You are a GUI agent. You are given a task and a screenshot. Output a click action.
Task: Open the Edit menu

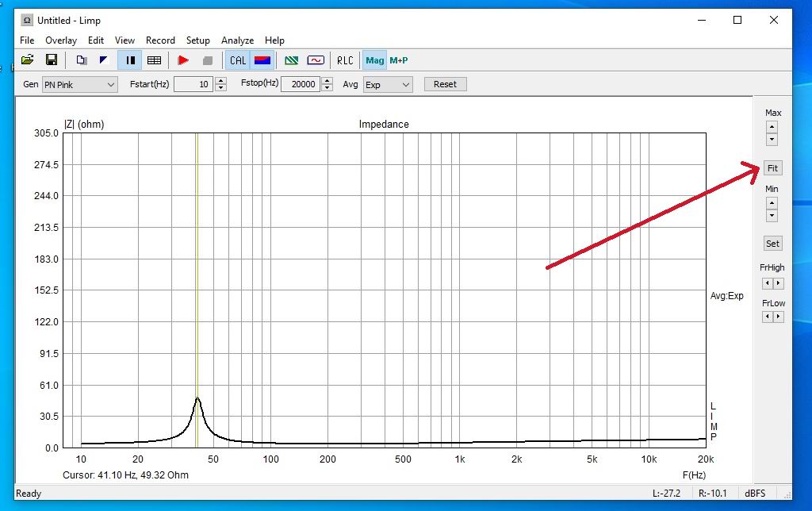[x=96, y=40]
